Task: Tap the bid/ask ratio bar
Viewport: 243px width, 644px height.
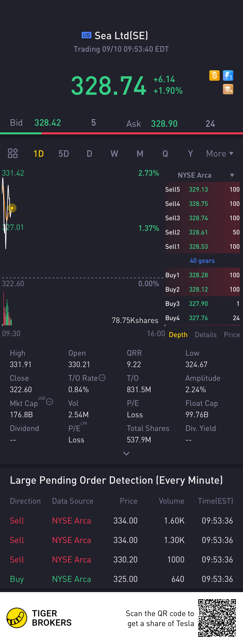Action: coord(121,133)
